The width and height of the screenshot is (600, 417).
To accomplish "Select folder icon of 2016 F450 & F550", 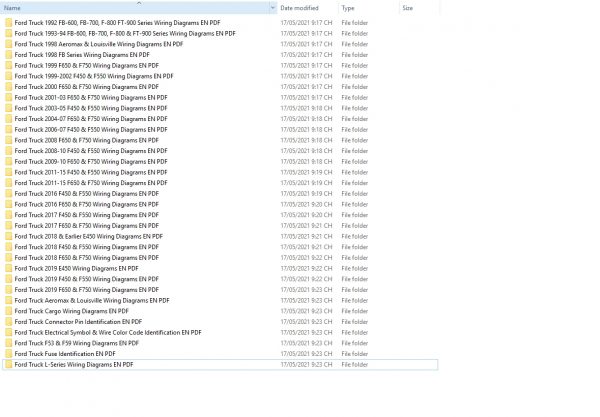I will pos(9,194).
